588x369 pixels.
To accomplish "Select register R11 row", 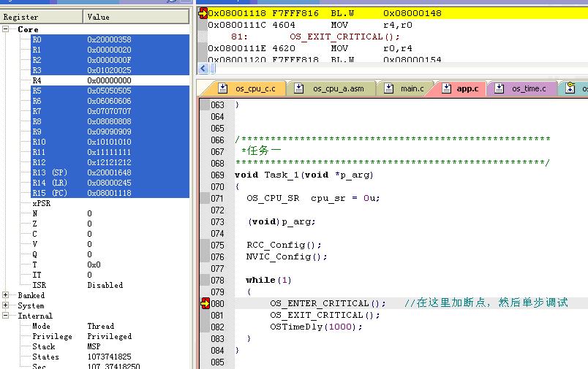I will [x=110, y=152].
